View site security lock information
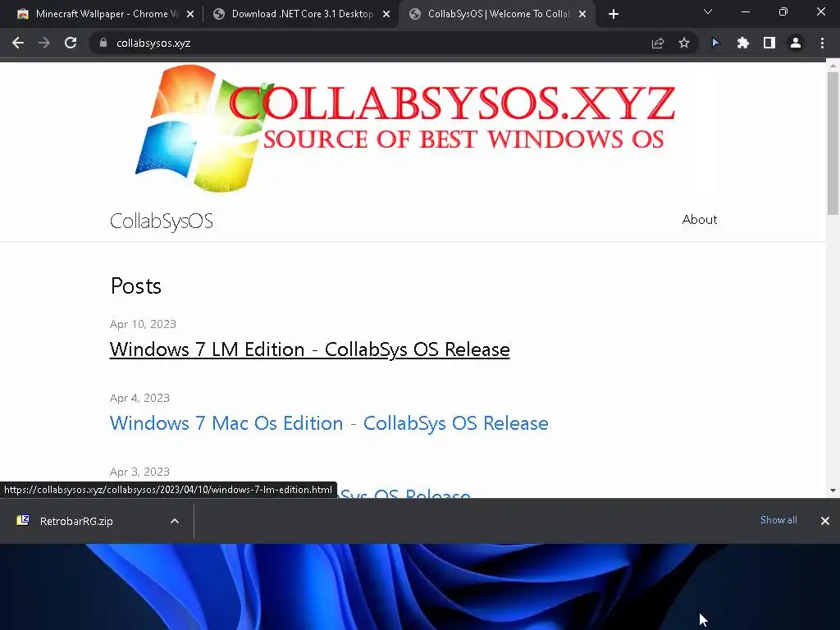 point(103,43)
